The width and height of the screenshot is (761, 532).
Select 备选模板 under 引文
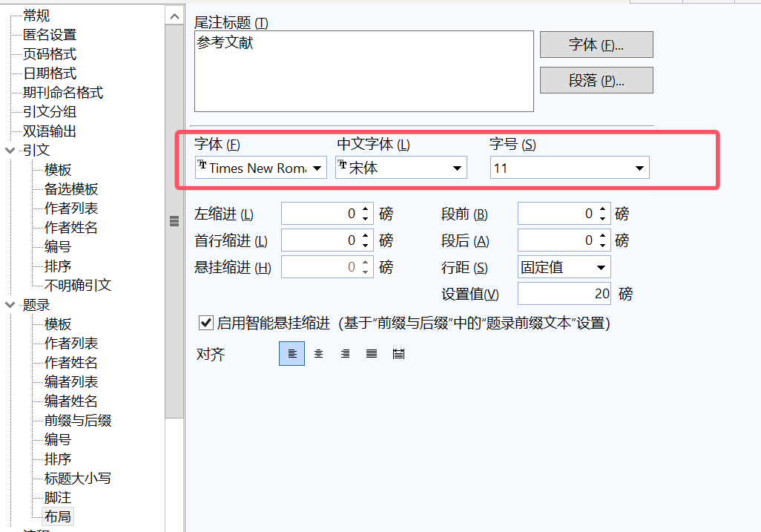(x=71, y=188)
